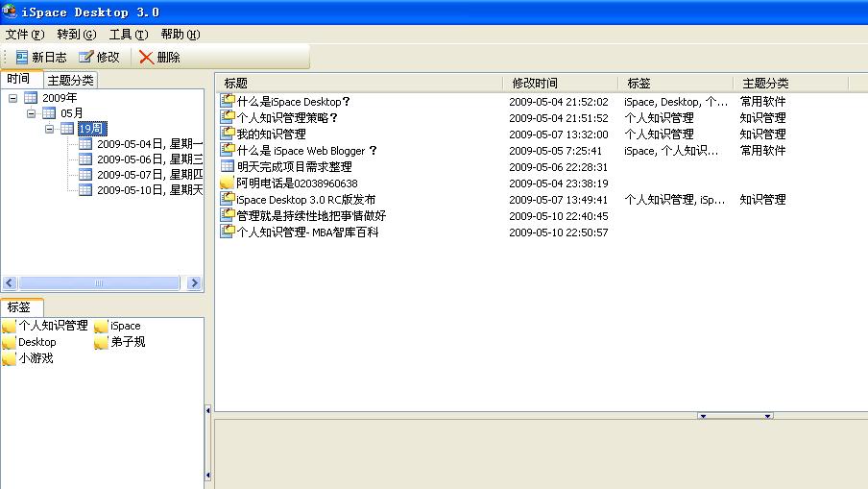Click the calendar icon of 明天完成项目需求整理

click(227, 165)
